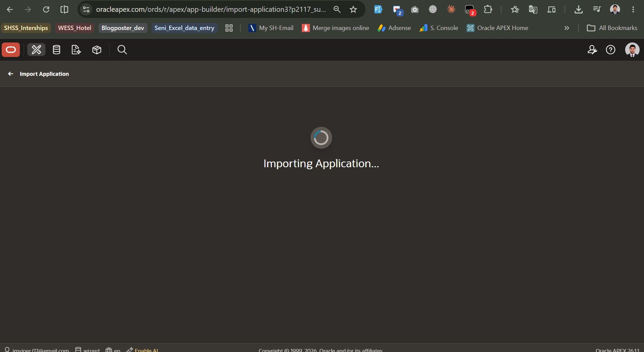644x352 pixels.
Task: Click Enable AI in the footer
Action: tap(142, 350)
